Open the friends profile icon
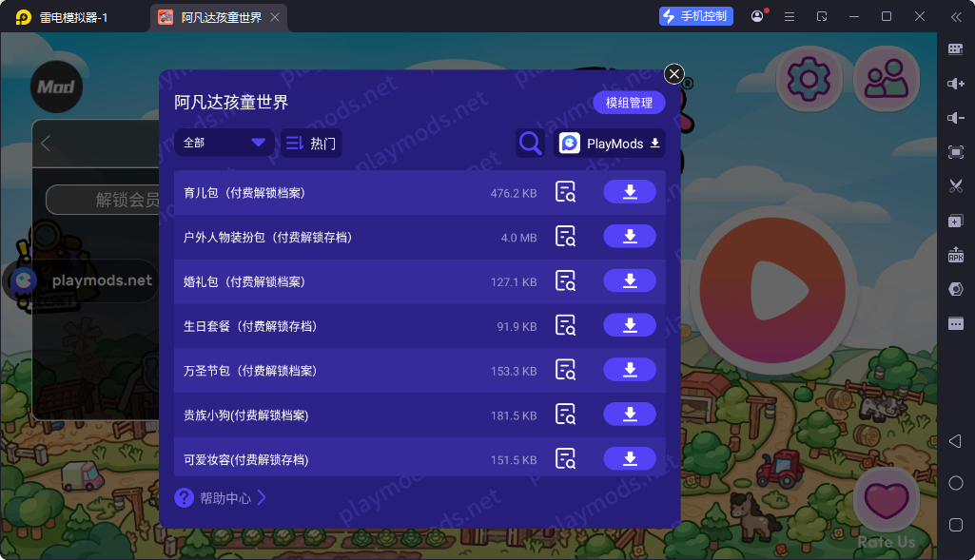This screenshot has height=560, width=975. click(887, 79)
